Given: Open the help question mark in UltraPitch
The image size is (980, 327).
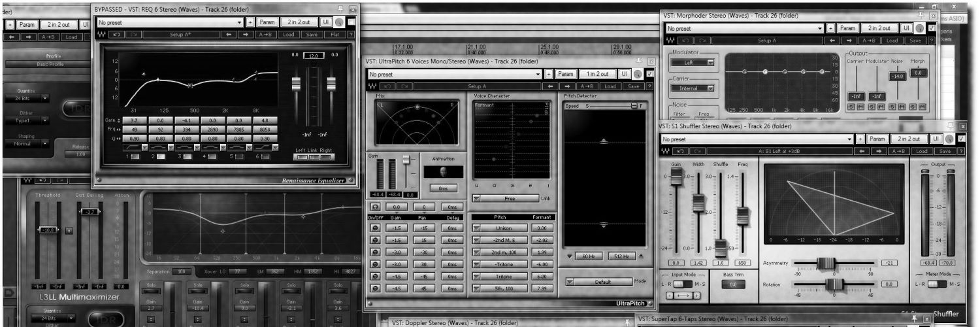Looking at the screenshot, I should point(649,86).
